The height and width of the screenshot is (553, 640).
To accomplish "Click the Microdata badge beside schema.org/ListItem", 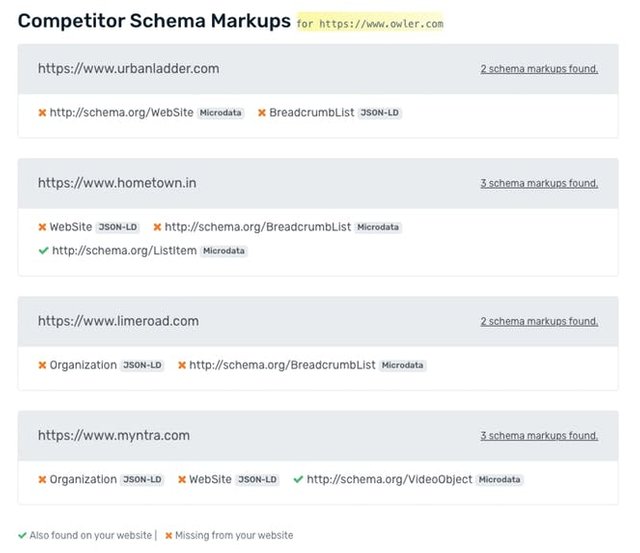I will 224,251.
